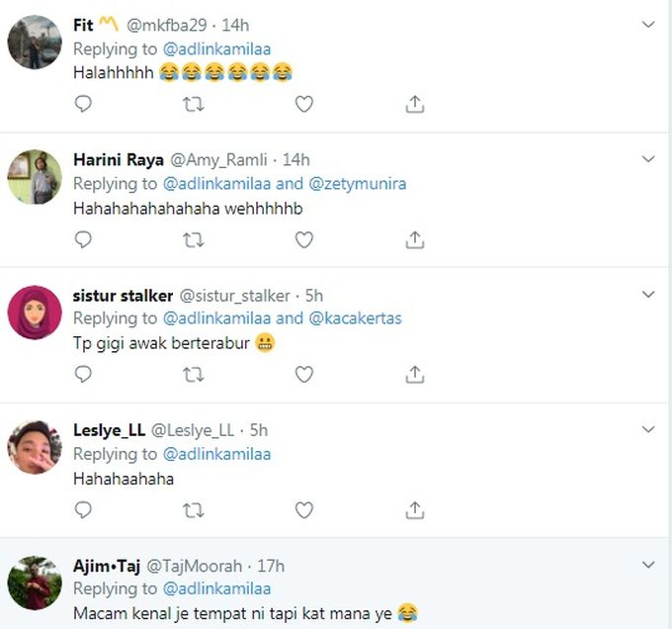The height and width of the screenshot is (629, 672).
Task: Visit the @kacakertas mention link
Action: click(356, 318)
